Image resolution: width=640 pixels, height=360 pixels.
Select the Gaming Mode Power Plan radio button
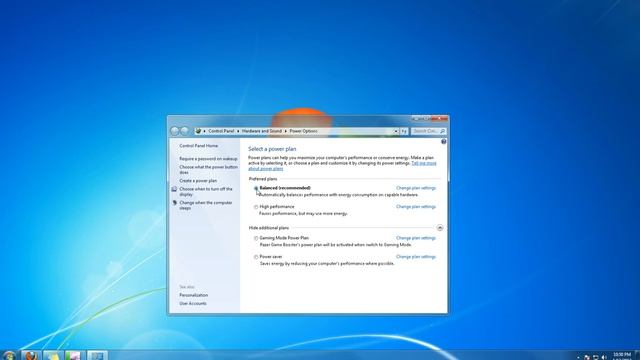[x=256, y=238]
